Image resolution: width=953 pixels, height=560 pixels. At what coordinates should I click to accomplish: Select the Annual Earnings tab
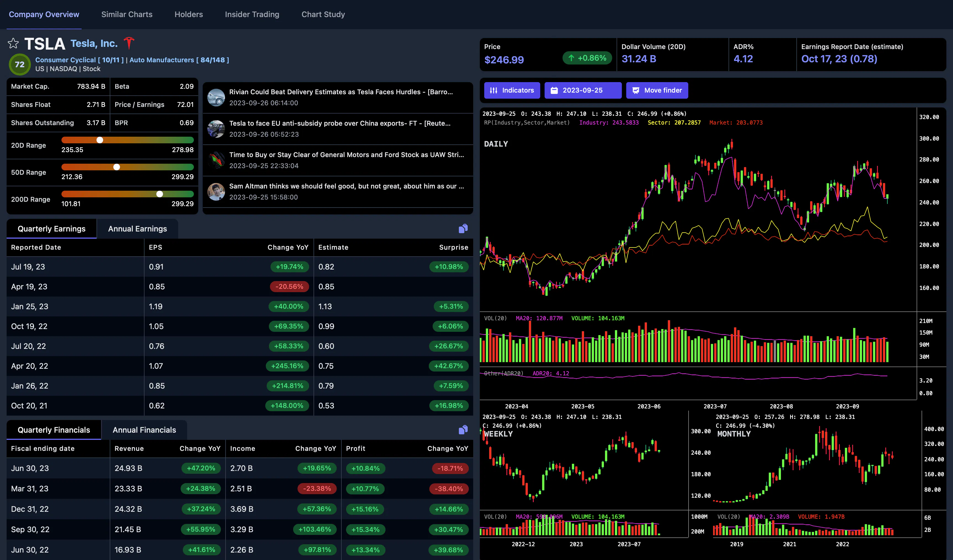click(137, 229)
